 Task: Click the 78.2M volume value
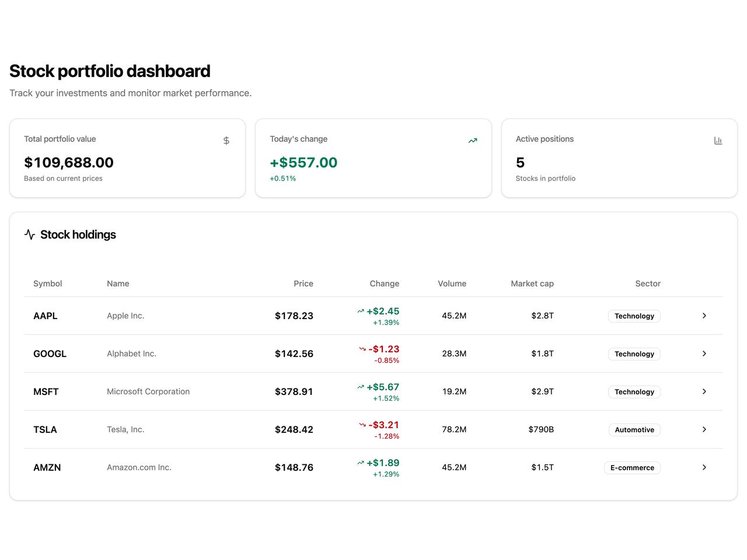[x=454, y=429]
